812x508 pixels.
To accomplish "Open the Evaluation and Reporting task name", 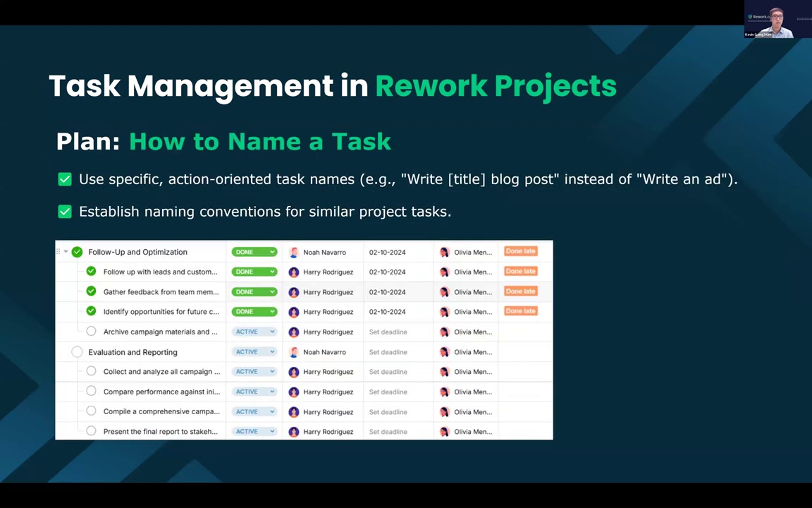I will 133,352.
